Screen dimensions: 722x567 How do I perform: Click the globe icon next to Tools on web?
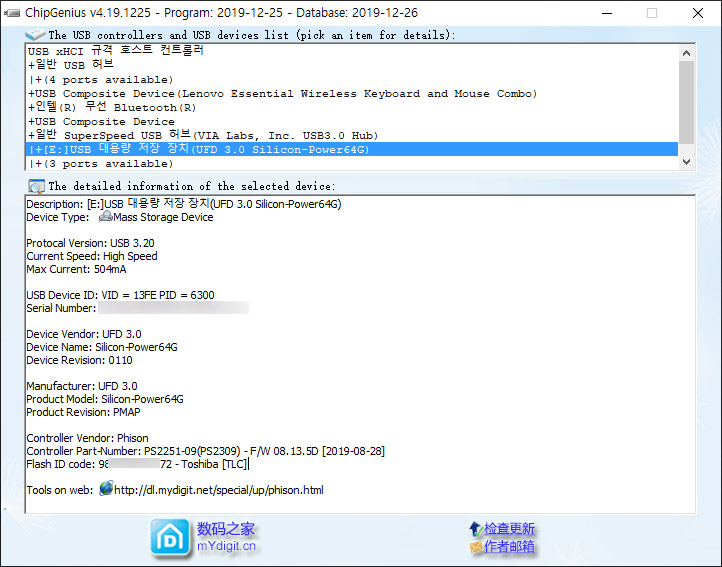pos(106,488)
